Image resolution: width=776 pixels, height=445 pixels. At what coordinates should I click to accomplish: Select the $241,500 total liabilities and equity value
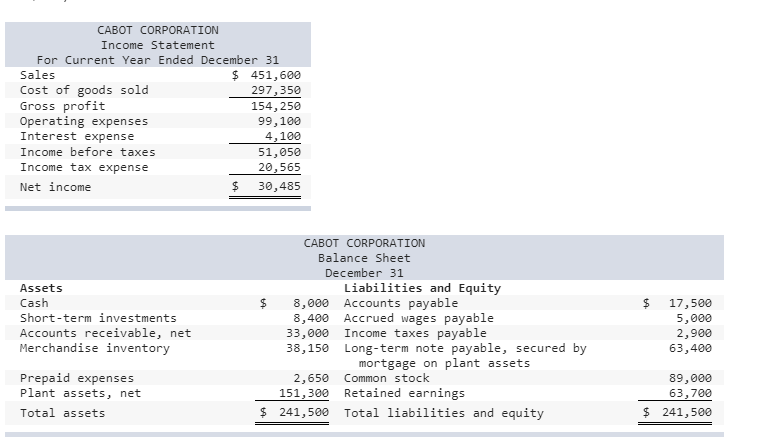tap(678, 412)
